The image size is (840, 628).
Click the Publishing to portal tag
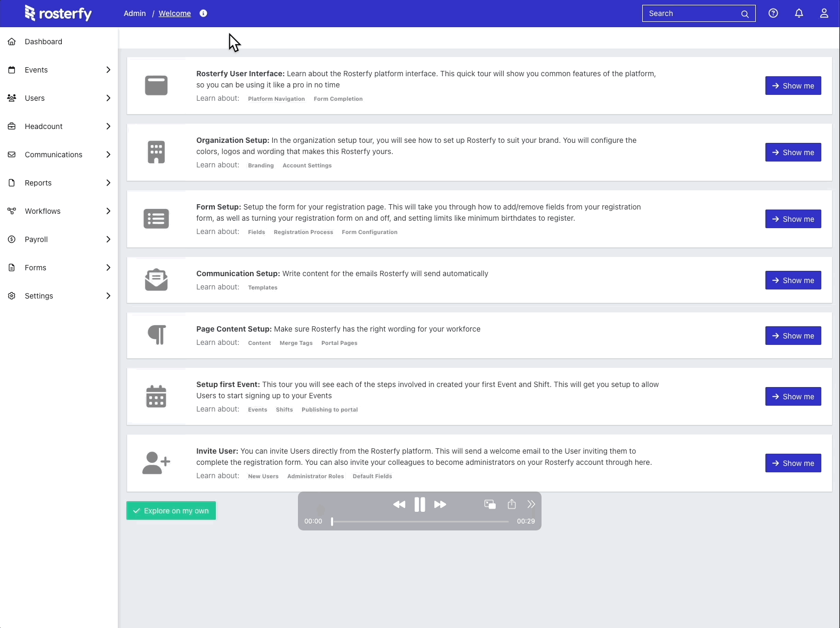[330, 409]
